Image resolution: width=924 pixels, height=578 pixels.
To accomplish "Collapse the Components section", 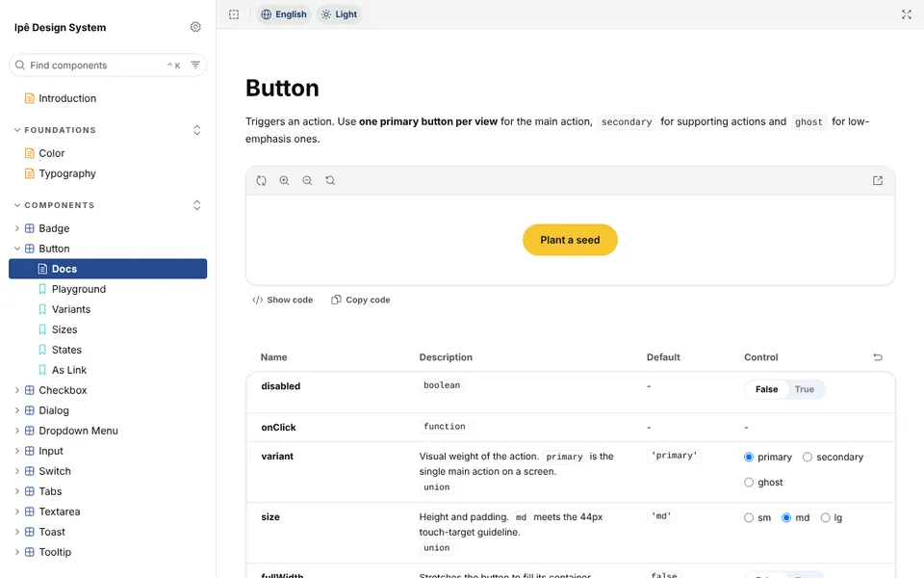I will (x=54, y=205).
